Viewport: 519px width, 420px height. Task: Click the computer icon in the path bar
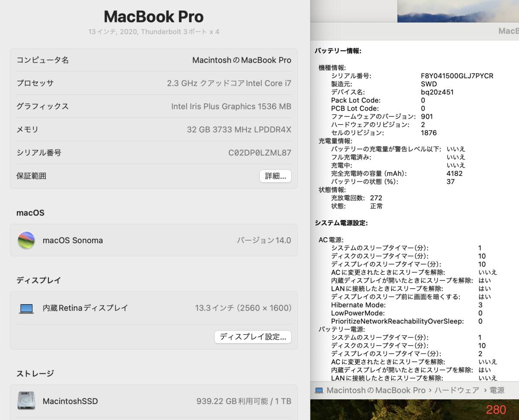[x=319, y=390]
